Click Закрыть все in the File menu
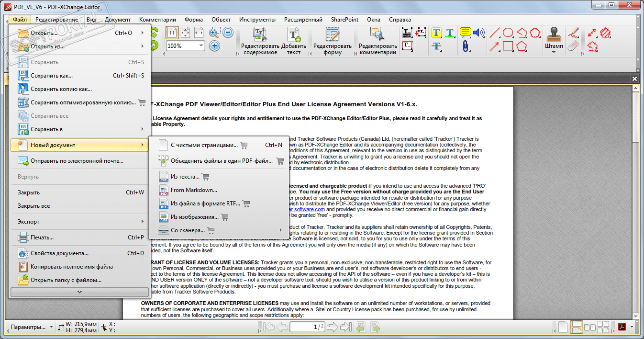The width and height of the screenshot is (644, 339). click(x=80, y=206)
